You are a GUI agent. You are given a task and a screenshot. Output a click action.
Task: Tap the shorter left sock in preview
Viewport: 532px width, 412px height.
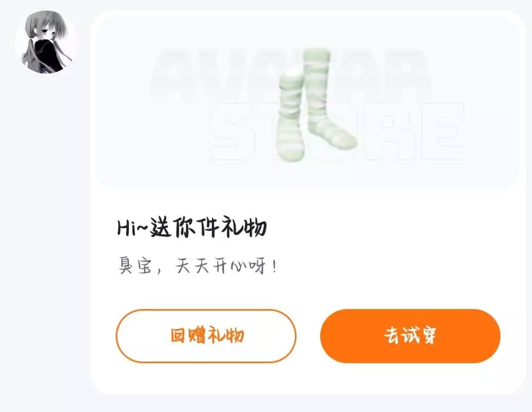290,115
